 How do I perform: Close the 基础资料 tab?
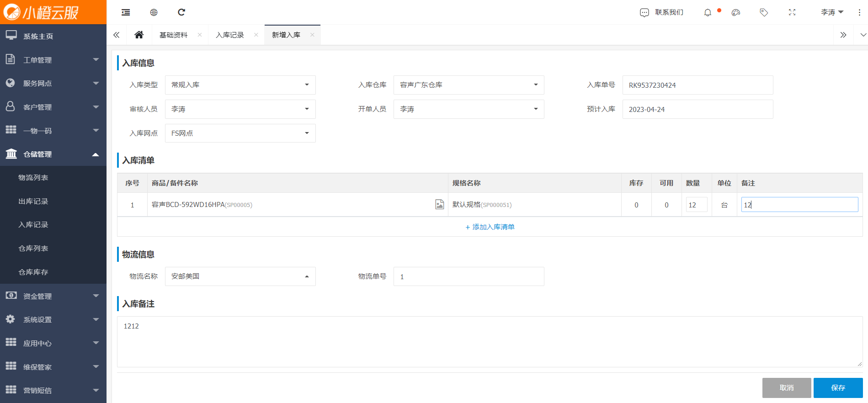(x=200, y=35)
